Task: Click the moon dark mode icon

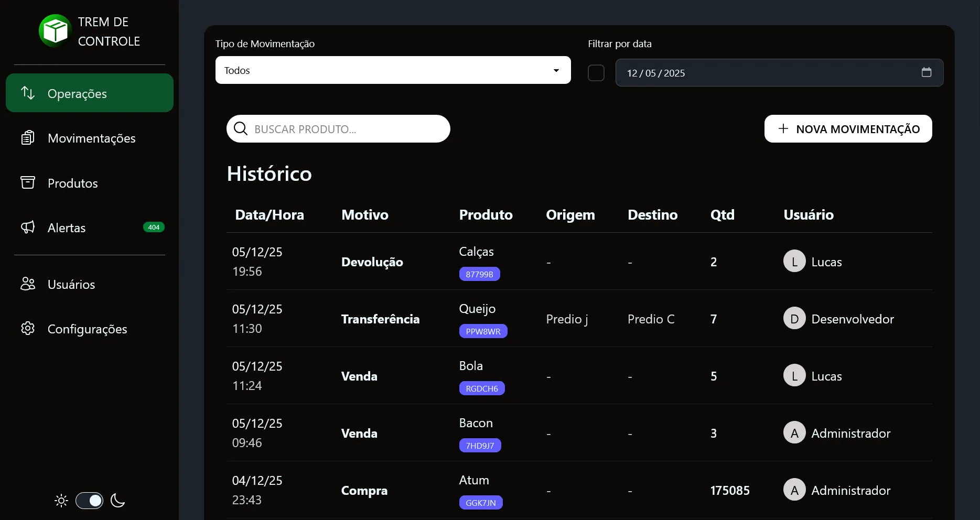Action: pyautogui.click(x=118, y=501)
